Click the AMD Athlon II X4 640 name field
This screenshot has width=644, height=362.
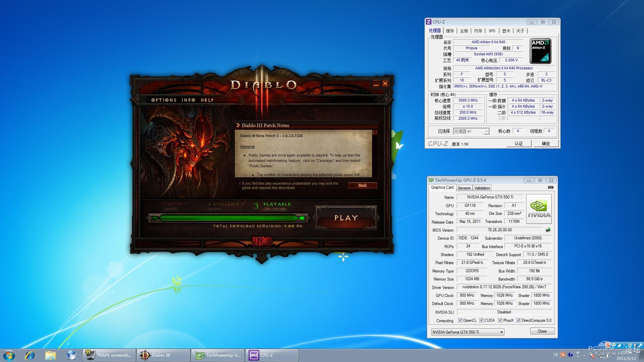(488, 42)
